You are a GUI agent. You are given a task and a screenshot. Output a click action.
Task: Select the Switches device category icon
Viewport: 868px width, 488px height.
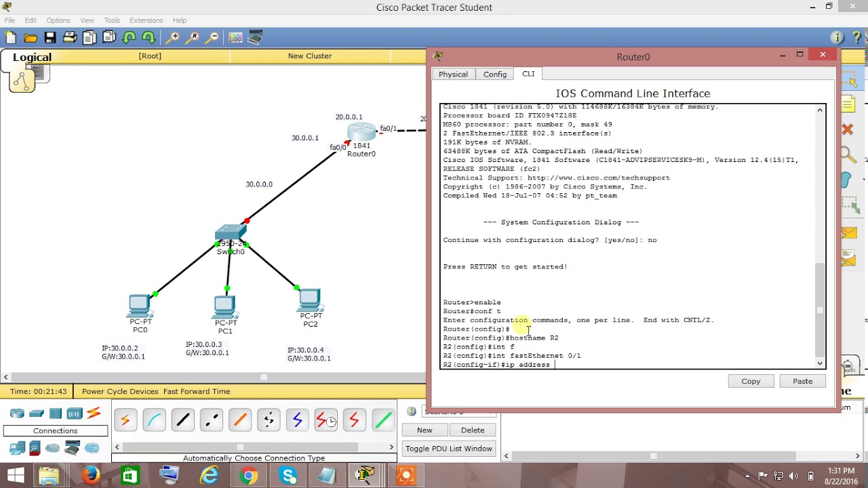pyautogui.click(x=37, y=413)
